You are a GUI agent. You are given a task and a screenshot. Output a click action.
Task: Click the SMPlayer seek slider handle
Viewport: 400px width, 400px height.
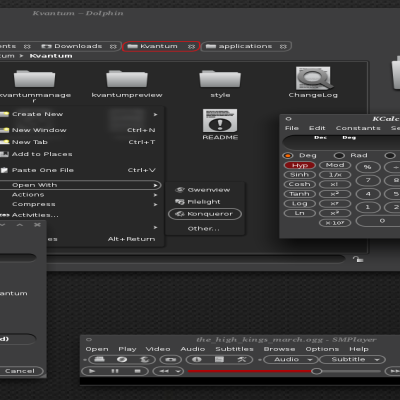coord(316,371)
